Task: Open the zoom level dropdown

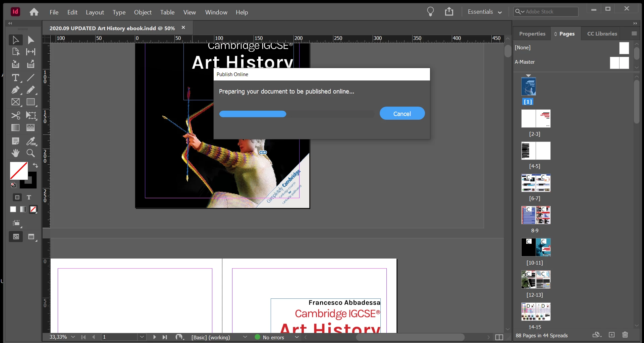Action: [73, 337]
